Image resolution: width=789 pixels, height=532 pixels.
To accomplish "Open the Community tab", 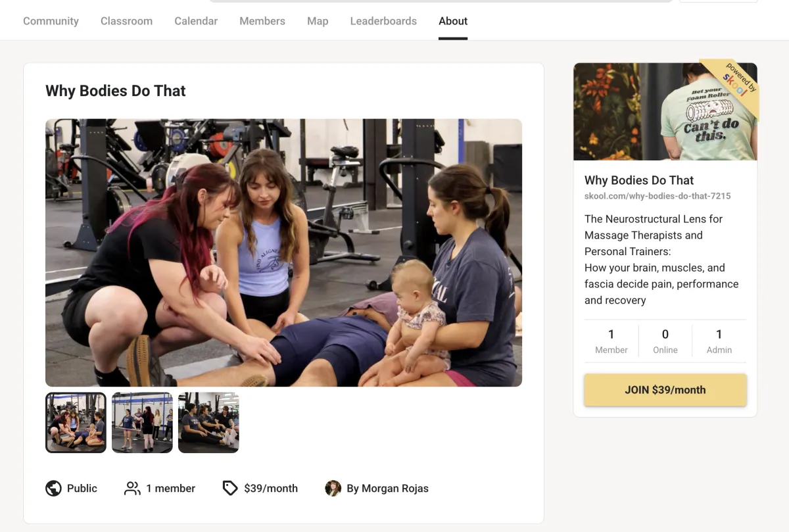I will 51,21.
